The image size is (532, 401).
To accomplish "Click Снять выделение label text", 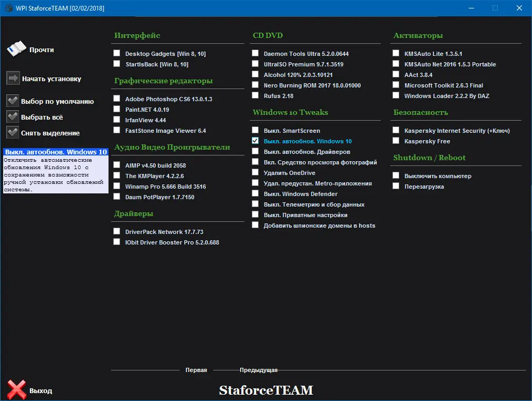I will 50,133.
